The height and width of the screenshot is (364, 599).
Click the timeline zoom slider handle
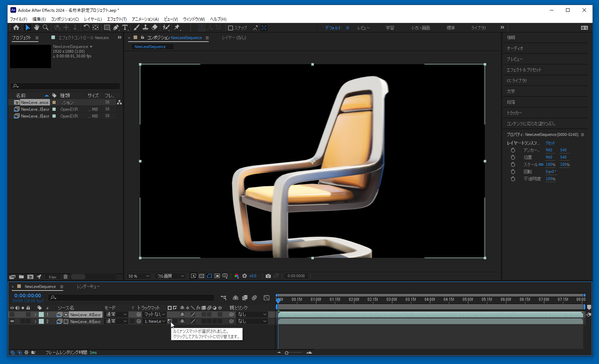point(287,353)
